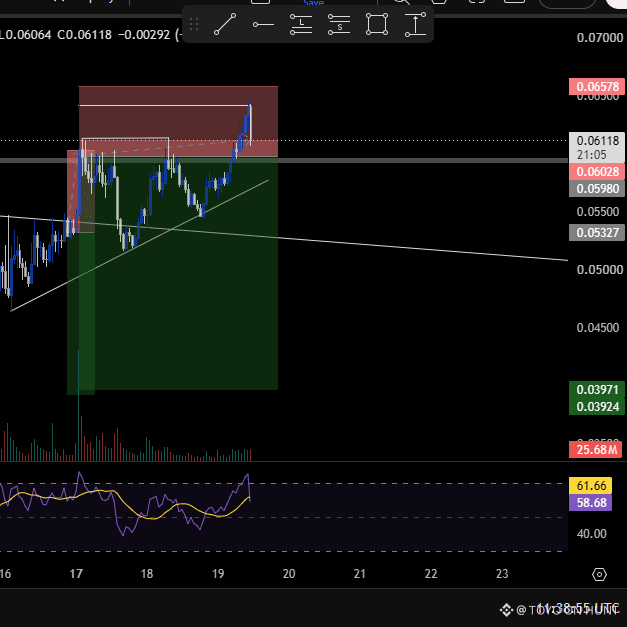This screenshot has width=627, height=627.
Task: Click the 0.03971 target price label
Action: pyautogui.click(x=597, y=389)
